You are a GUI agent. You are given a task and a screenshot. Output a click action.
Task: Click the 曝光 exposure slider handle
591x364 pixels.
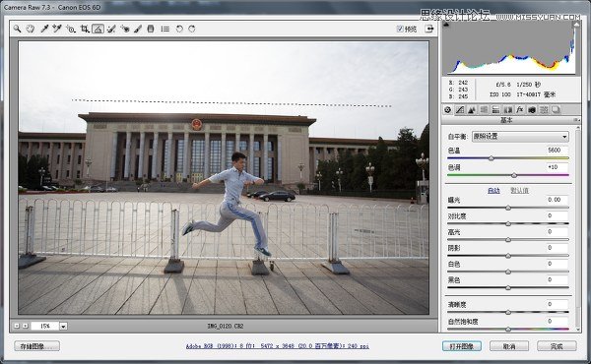pos(508,208)
